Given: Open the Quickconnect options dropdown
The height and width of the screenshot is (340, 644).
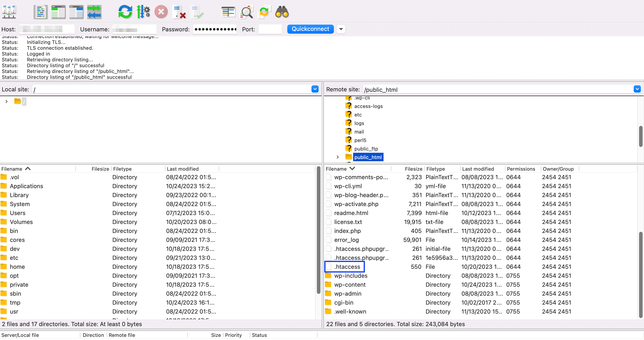Looking at the screenshot, I should (x=341, y=29).
